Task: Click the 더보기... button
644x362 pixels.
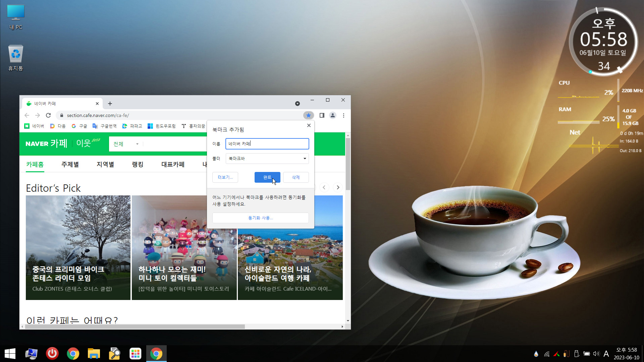Action: pyautogui.click(x=225, y=177)
